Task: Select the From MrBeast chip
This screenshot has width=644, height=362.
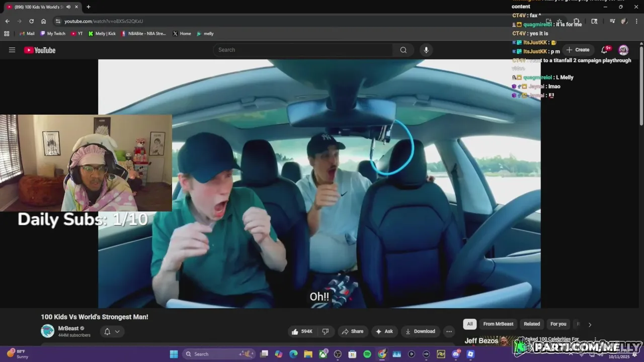Action: coord(498,324)
